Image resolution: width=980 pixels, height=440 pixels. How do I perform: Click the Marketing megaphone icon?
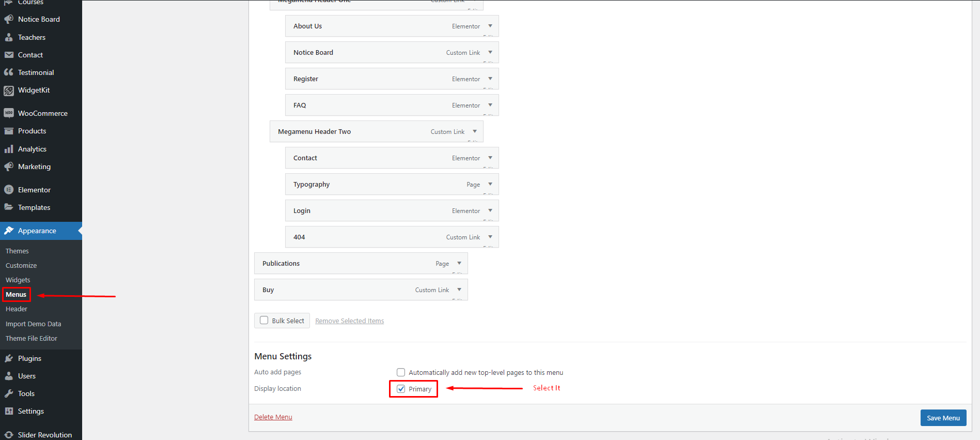(9, 166)
